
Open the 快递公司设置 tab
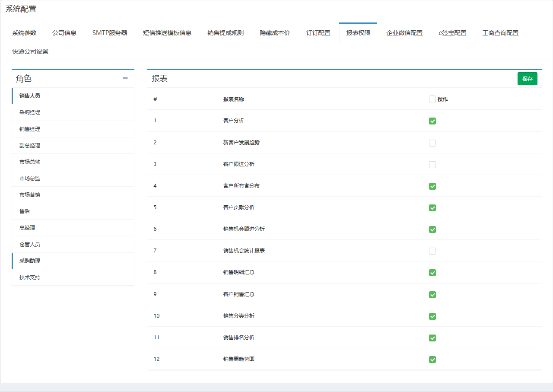tap(30, 51)
